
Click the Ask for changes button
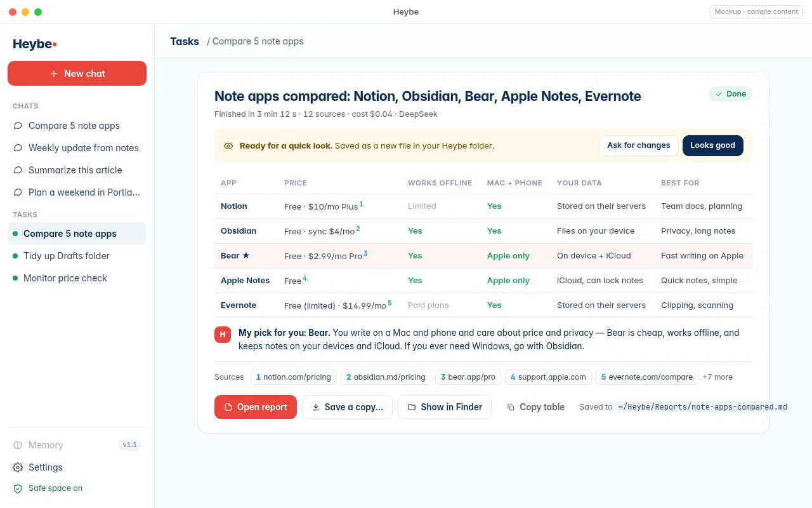(x=639, y=145)
